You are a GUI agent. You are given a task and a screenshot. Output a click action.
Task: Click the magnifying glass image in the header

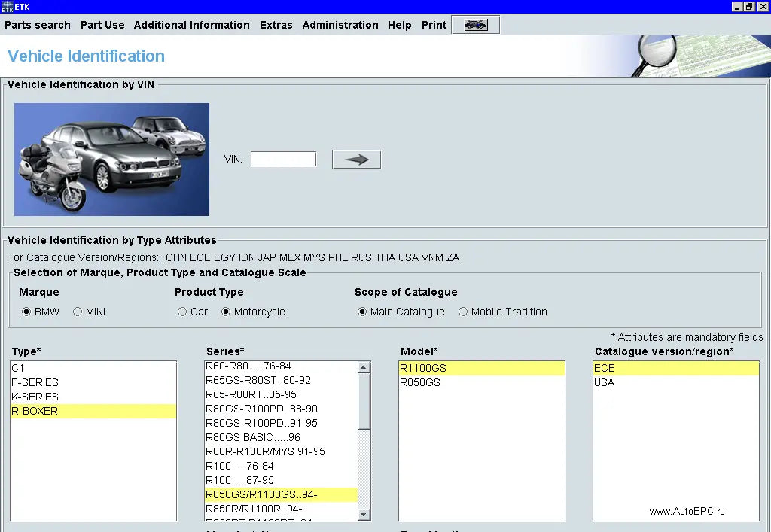coord(657,53)
